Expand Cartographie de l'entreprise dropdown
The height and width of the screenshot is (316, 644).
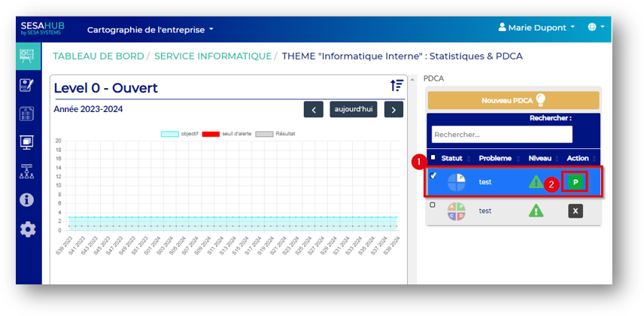click(150, 30)
